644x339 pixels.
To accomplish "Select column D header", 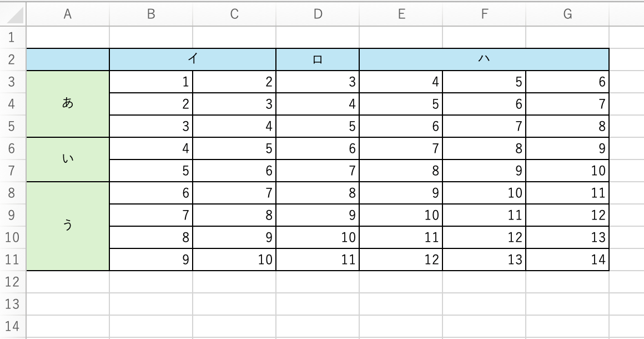I will tap(318, 15).
